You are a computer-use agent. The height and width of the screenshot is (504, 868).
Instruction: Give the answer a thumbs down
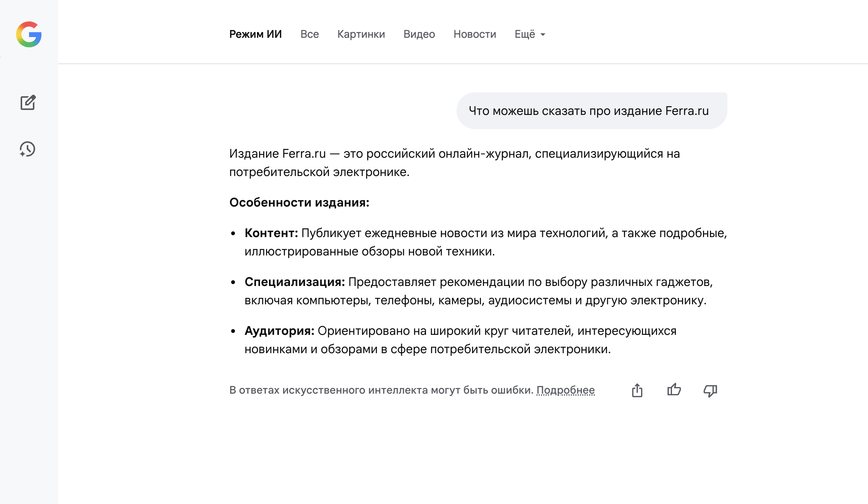pyautogui.click(x=710, y=390)
